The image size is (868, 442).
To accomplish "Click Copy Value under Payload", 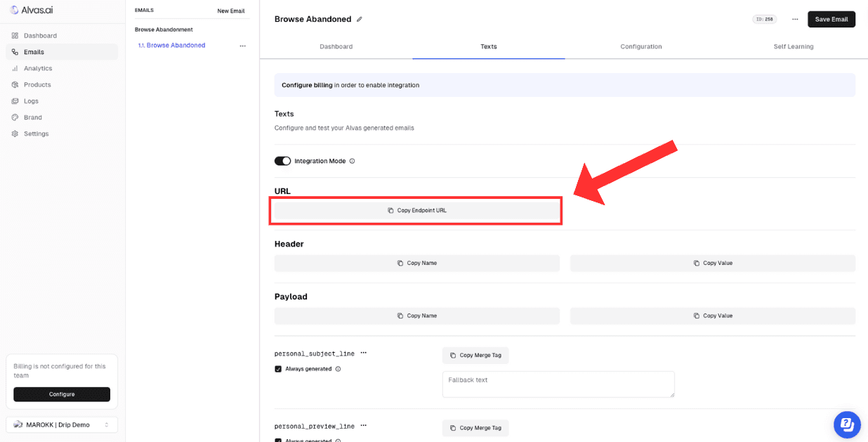I will coord(713,316).
